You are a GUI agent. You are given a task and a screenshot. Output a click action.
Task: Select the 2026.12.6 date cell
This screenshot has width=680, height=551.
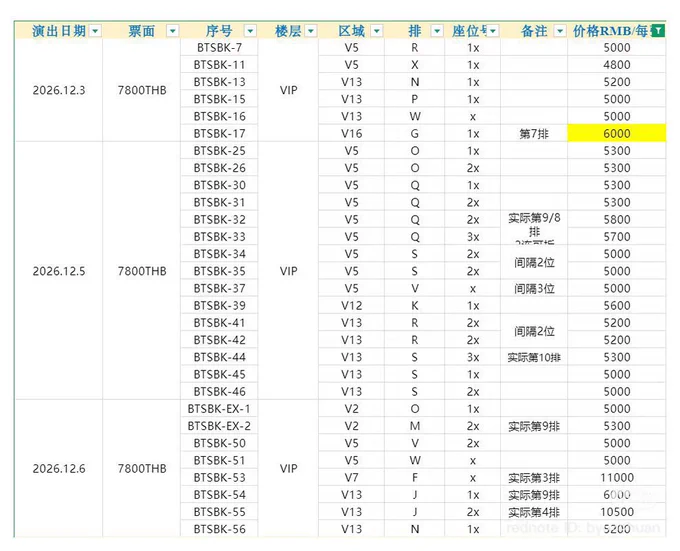click(x=59, y=468)
